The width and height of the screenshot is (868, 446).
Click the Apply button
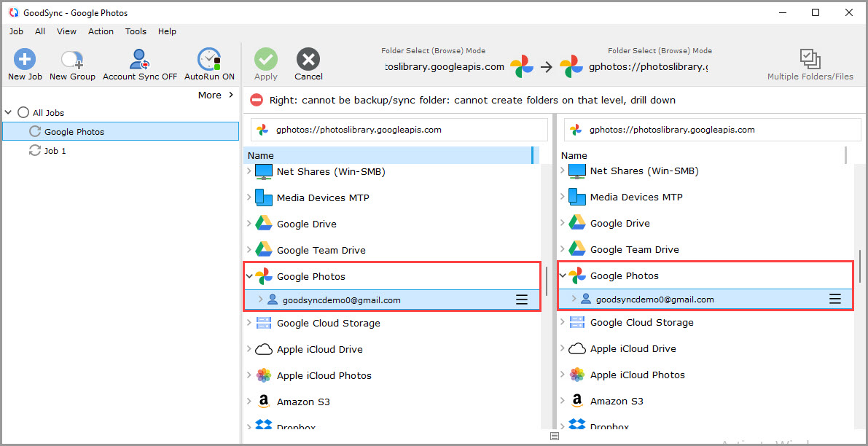[x=265, y=63]
